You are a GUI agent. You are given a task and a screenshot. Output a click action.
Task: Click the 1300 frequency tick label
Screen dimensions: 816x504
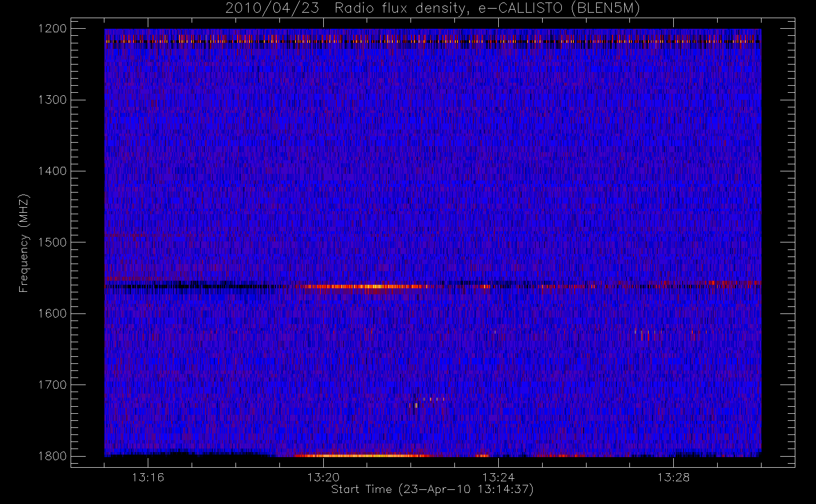(x=52, y=100)
